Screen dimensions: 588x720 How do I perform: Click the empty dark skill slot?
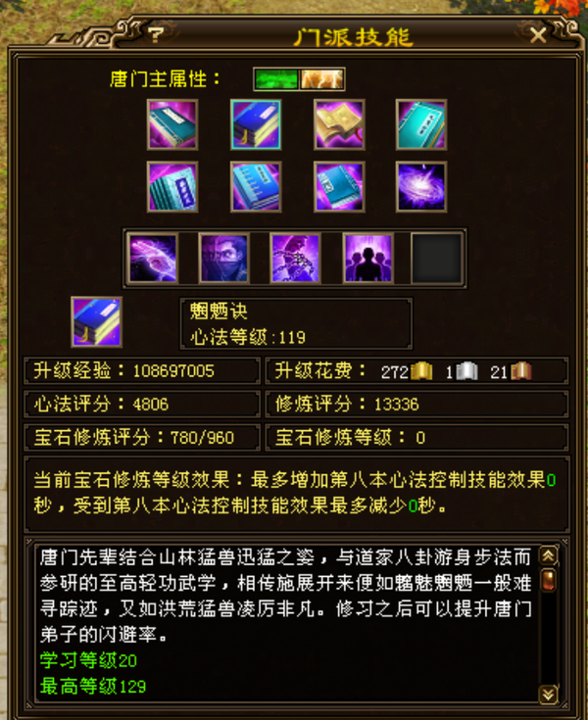click(436, 258)
